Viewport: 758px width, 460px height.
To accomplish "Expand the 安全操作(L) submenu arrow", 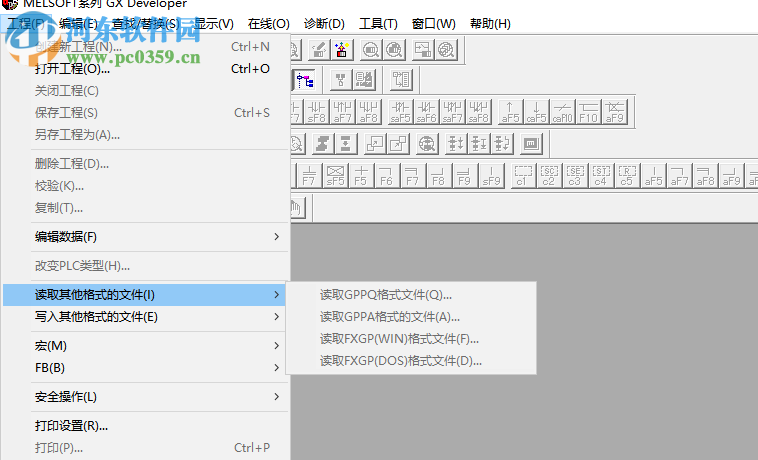I will pyautogui.click(x=277, y=397).
